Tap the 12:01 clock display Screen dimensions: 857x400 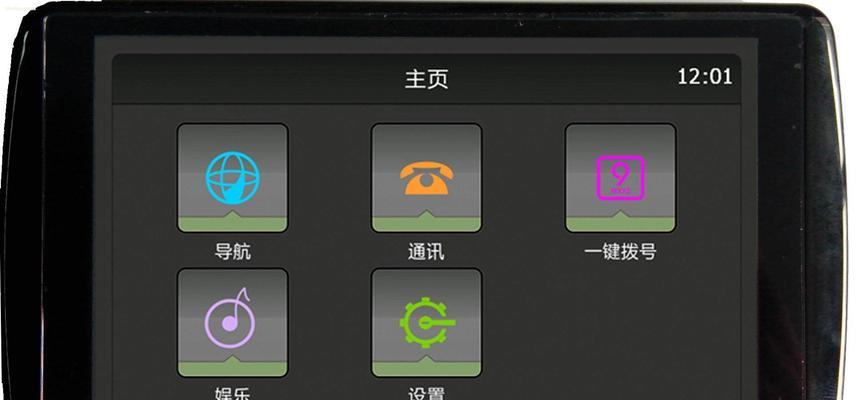coord(705,77)
